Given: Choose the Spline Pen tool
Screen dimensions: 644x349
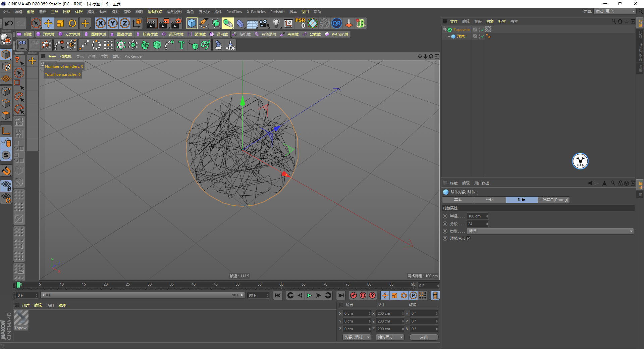Looking at the screenshot, I should tap(204, 23).
